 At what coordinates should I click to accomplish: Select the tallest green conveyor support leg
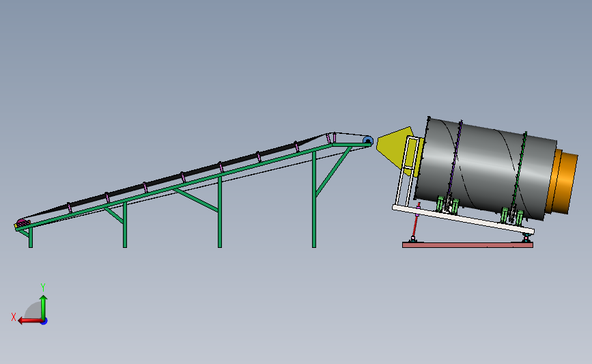tap(313, 199)
